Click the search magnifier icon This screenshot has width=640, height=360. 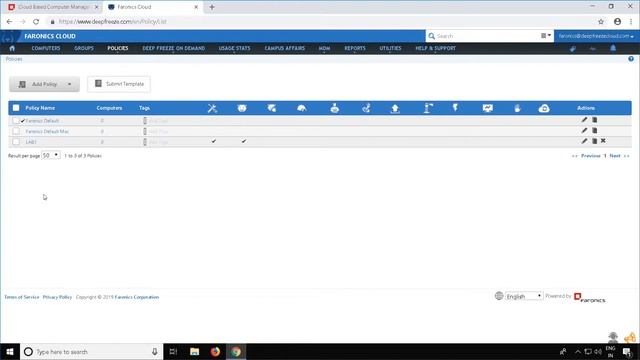(x=431, y=36)
